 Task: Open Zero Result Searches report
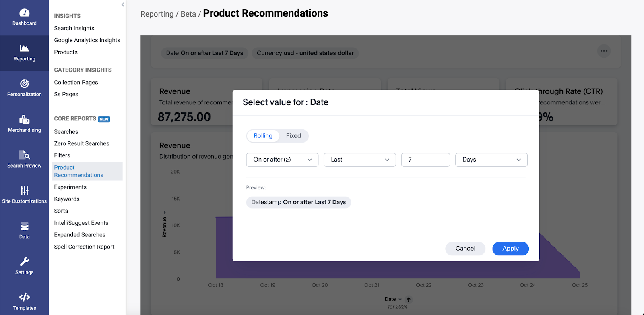click(x=82, y=143)
